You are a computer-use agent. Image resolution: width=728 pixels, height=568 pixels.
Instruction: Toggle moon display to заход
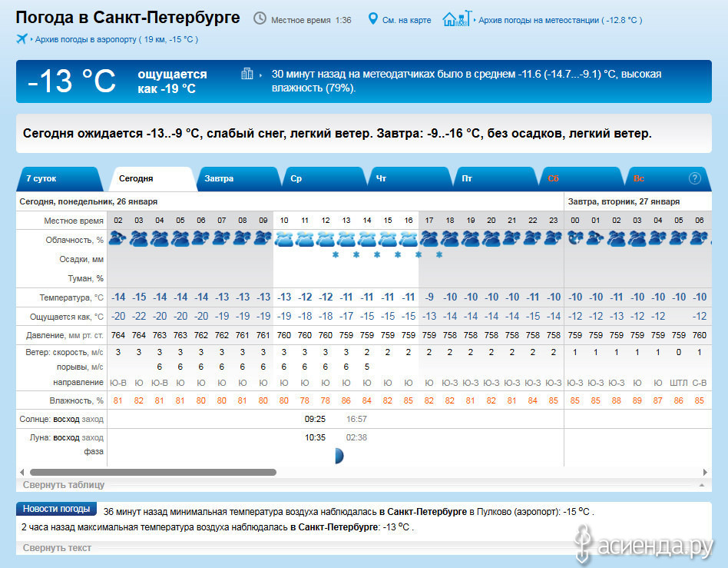tap(92, 437)
